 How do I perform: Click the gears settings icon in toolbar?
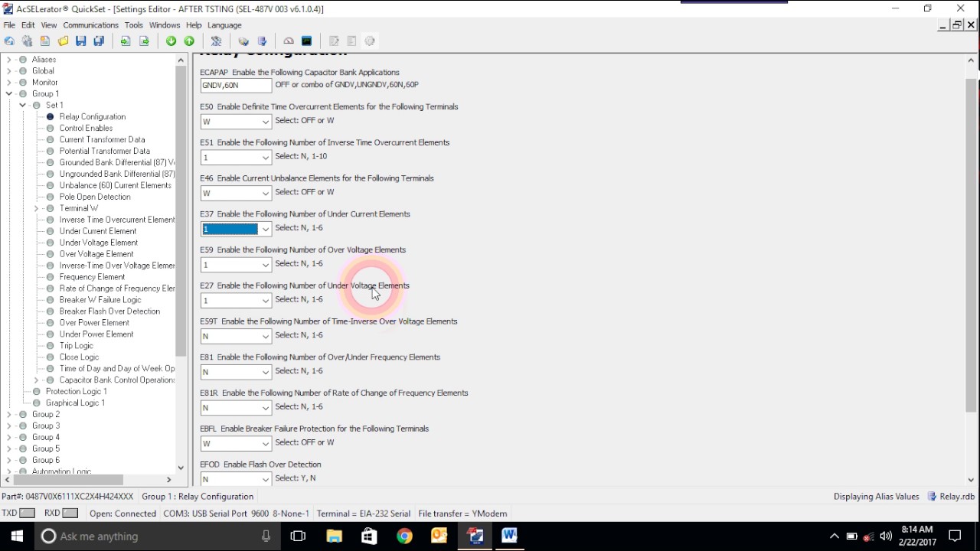[27, 41]
